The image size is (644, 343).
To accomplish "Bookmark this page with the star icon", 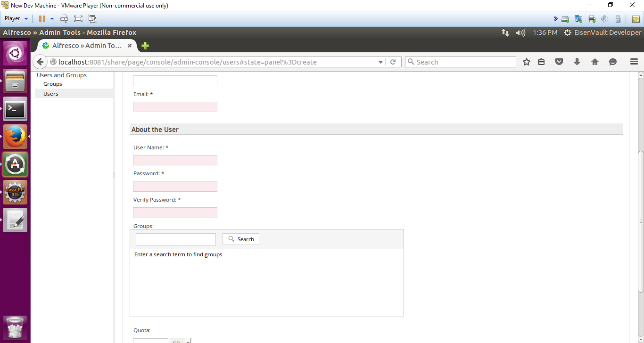I will pos(527,62).
